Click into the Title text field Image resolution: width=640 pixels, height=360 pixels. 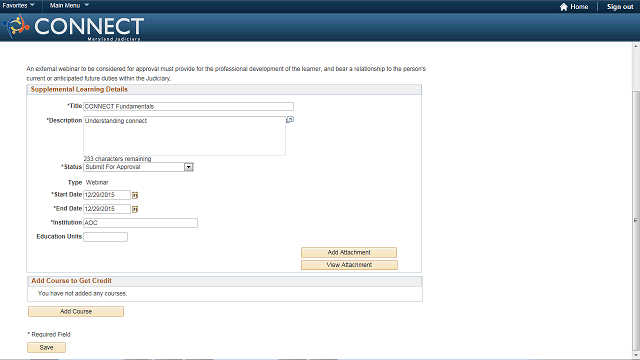(188, 107)
